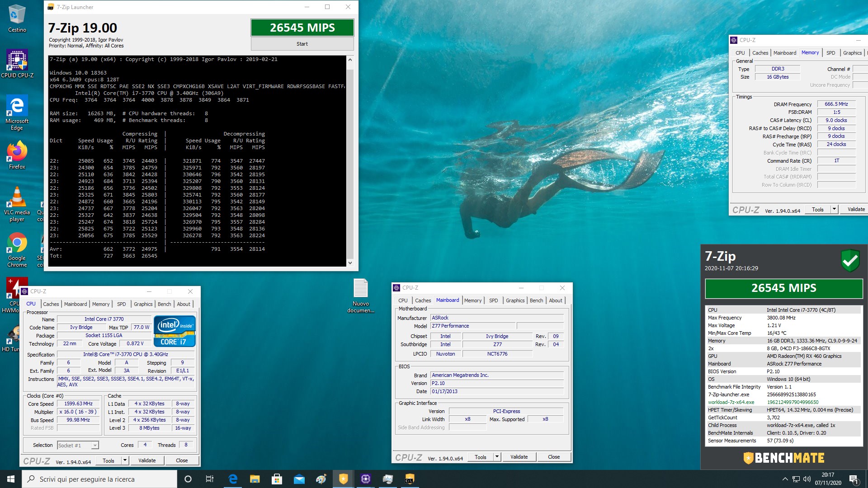The height and width of the screenshot is (488, 868).
Task: Expand Tools dropdown arrow in Memory window
Action: pyautogui.click(x=835, y=209)
